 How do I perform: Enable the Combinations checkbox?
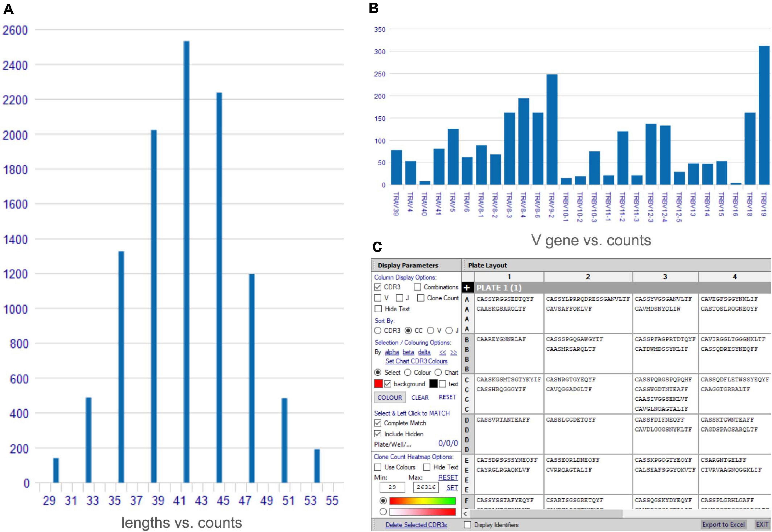point(418,287)
